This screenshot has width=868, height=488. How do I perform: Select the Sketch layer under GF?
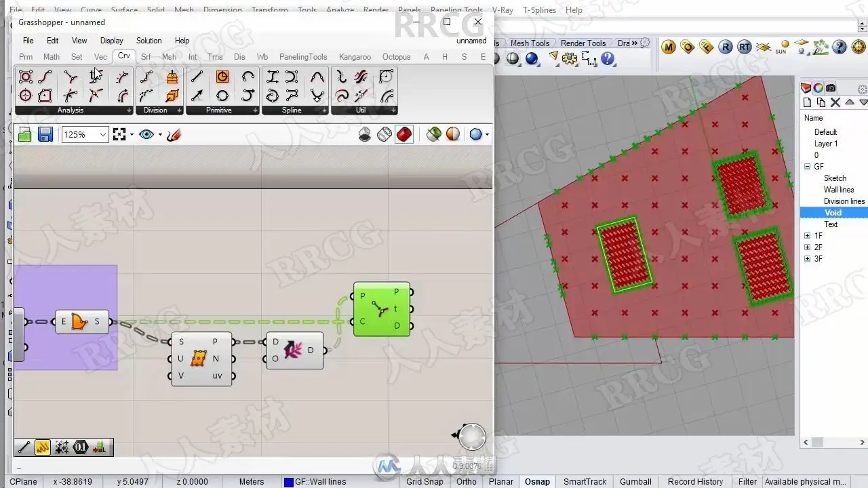coord(835,178)
